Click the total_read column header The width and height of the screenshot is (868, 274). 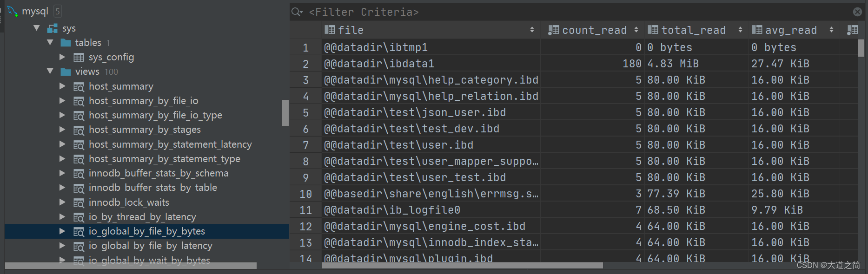point(693,30)
